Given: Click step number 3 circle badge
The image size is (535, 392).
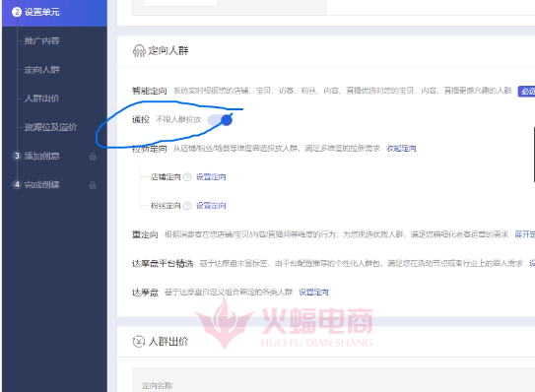Looking at the screenshot, I should [17, 156].
